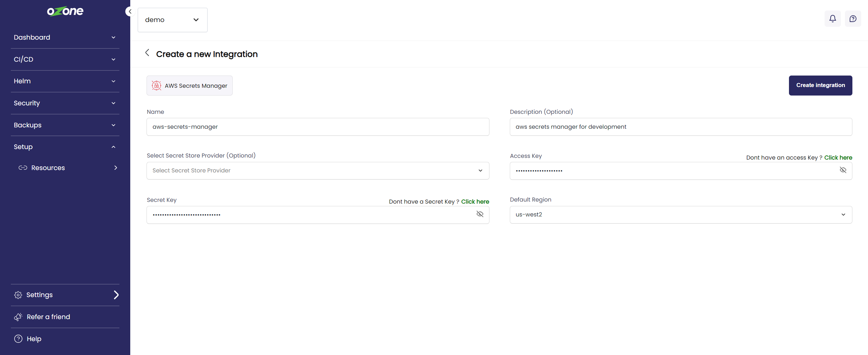Expand the CI/CD menu section
Viewport: 868px width, 355px height.
65,59
